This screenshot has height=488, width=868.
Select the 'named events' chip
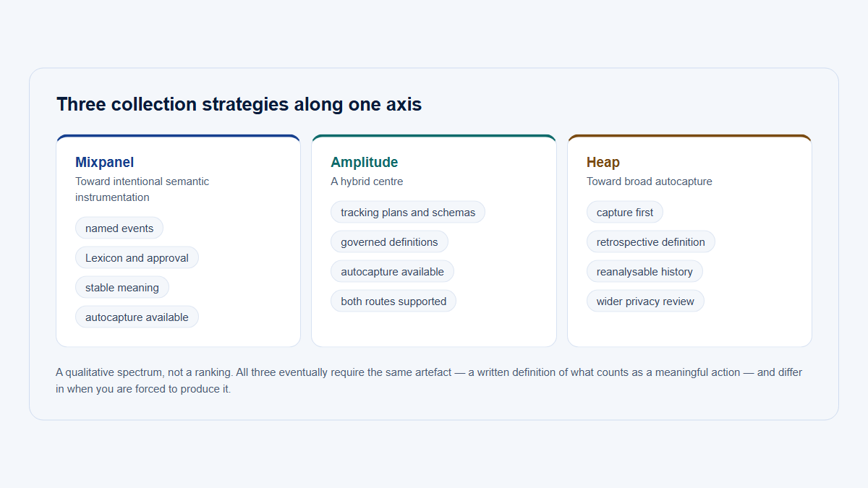pos(119,228)
